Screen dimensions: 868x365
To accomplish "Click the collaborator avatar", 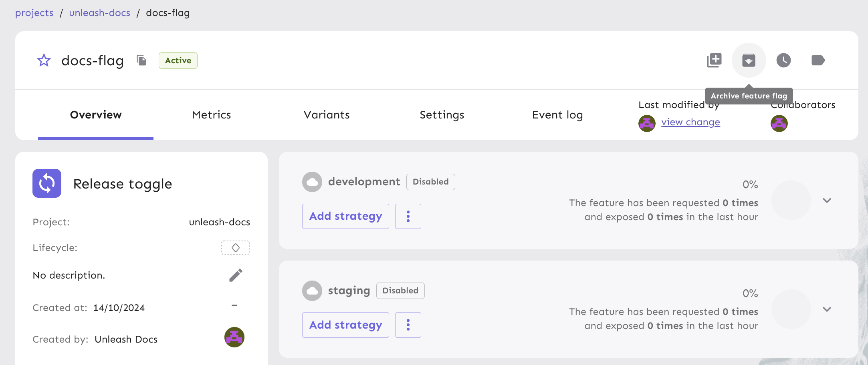I will click(778, 123).
